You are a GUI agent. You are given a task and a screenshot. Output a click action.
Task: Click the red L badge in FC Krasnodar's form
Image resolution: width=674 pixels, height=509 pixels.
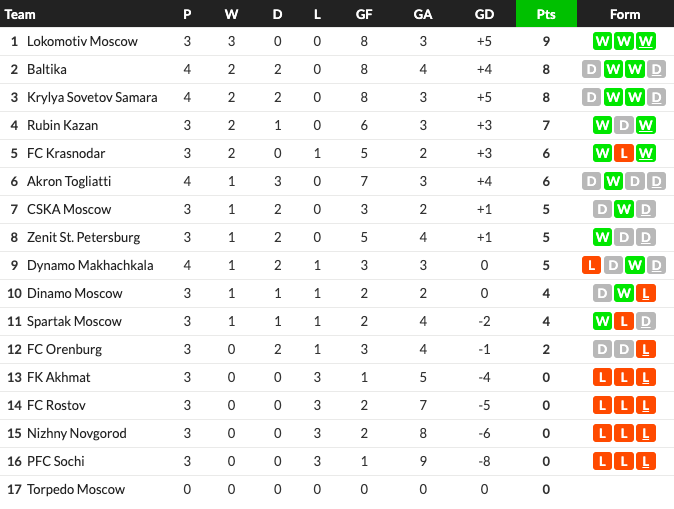[x=624, y=153]
